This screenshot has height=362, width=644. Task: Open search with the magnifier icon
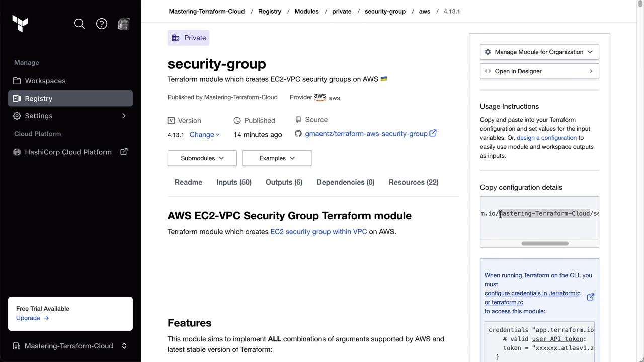pyautogui.click(x=79, y=24)
